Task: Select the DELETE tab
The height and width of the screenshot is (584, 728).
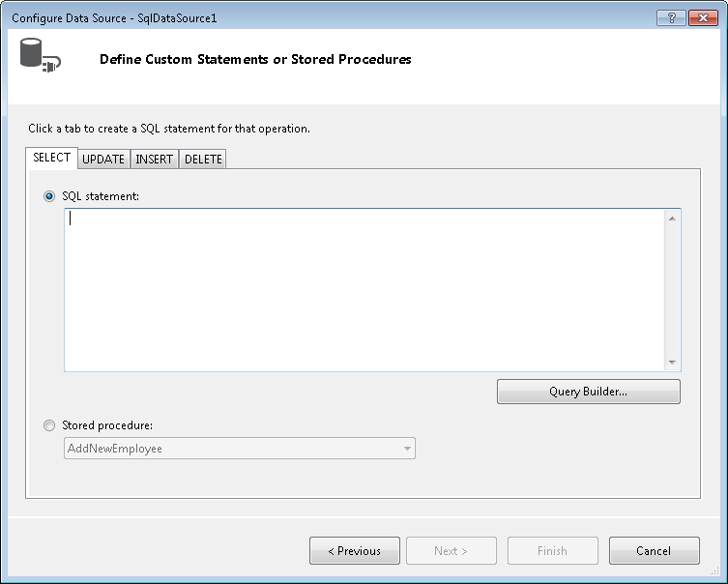Action: click(x=203, y=160)
